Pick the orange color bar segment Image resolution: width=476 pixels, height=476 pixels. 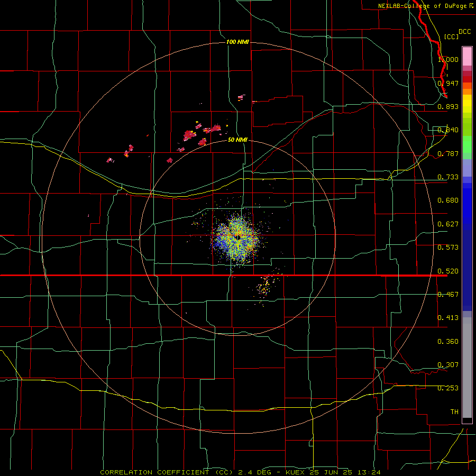467,91
